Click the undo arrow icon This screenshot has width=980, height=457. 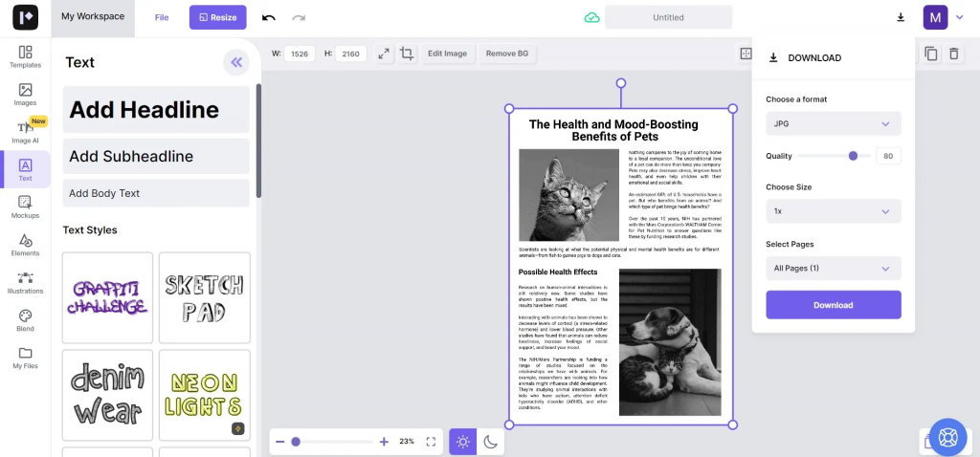[x=269, y=17]
